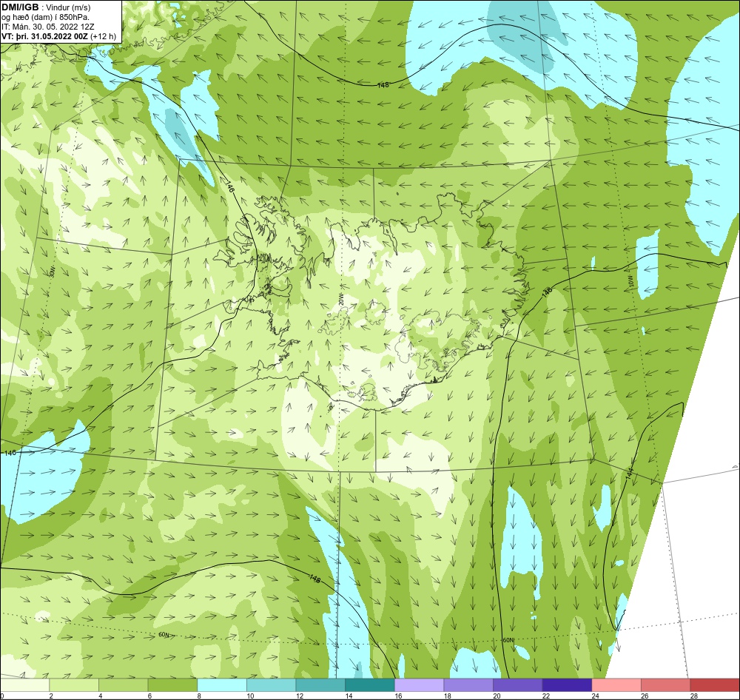Pick the 8–10 m/s light cyan legend swatch

tap(222, 685)
